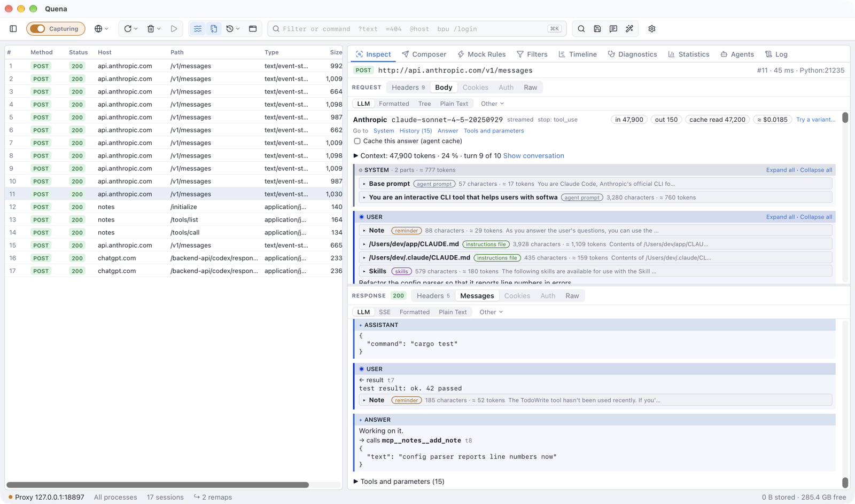Click the play resume icon
The height and width of the screenshot is (504, 855).
click(174, 29)
